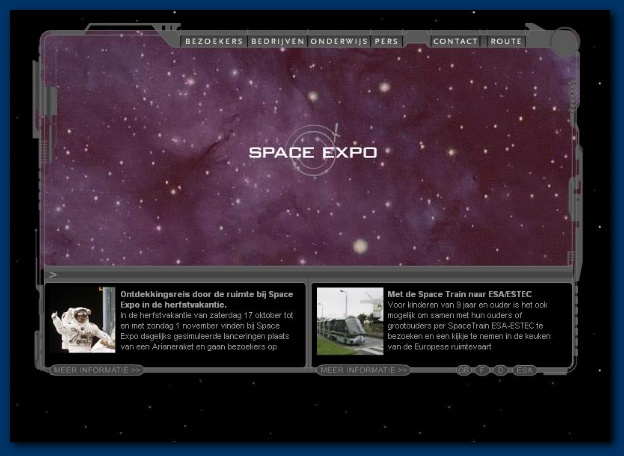This screenshot has width=624, height=456.
Task: Switch language to D
Action: pos(501,370)
